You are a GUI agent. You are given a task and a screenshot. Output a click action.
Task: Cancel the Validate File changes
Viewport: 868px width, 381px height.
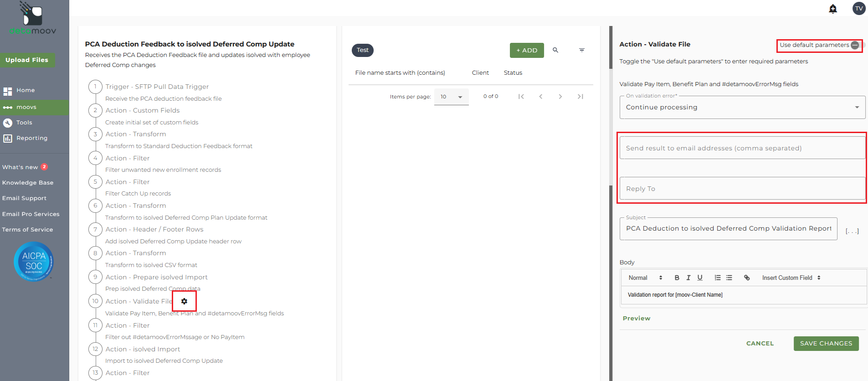(760, 344)
